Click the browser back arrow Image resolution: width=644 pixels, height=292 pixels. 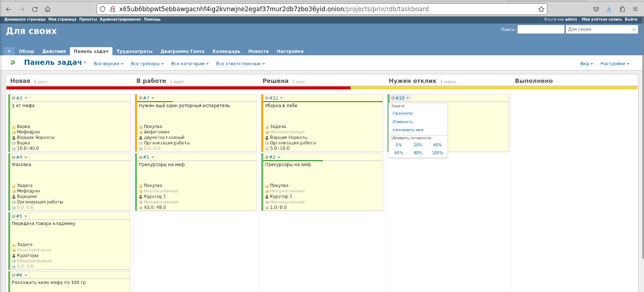coord(9,9)
